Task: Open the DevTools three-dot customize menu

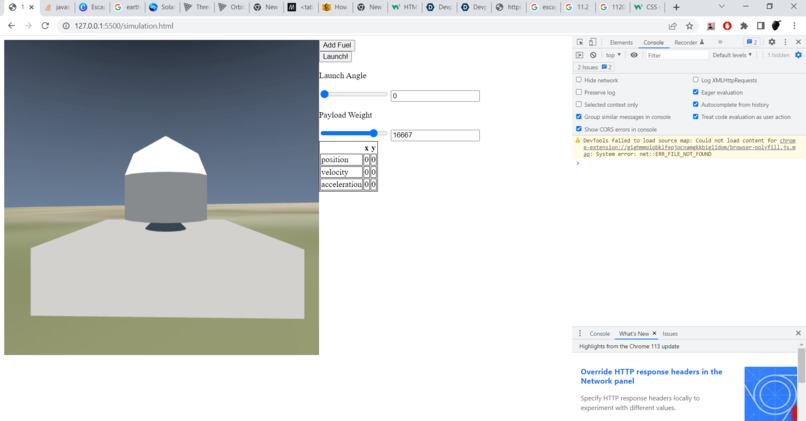Action: coord(785,42)
